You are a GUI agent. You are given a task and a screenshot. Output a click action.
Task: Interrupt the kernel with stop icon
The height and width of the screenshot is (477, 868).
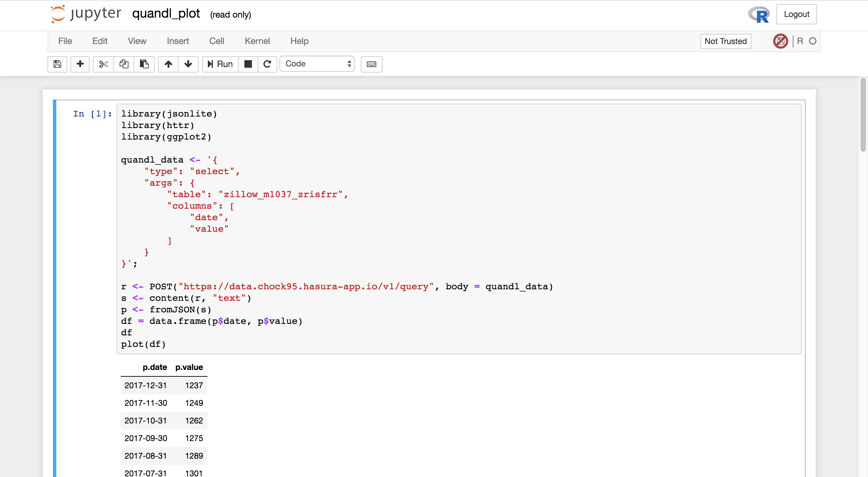tap(248, 64)
